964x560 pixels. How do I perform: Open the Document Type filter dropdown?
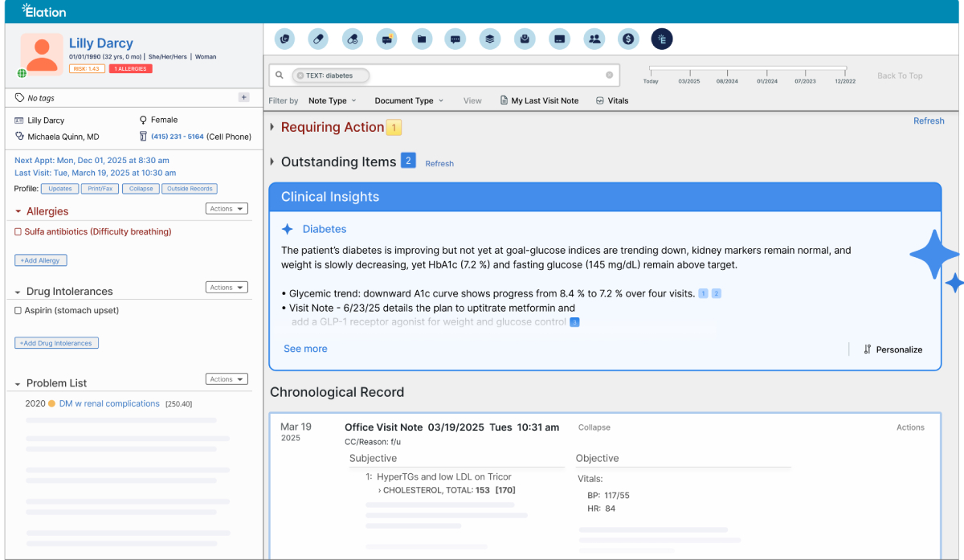[x=408, y=101]
